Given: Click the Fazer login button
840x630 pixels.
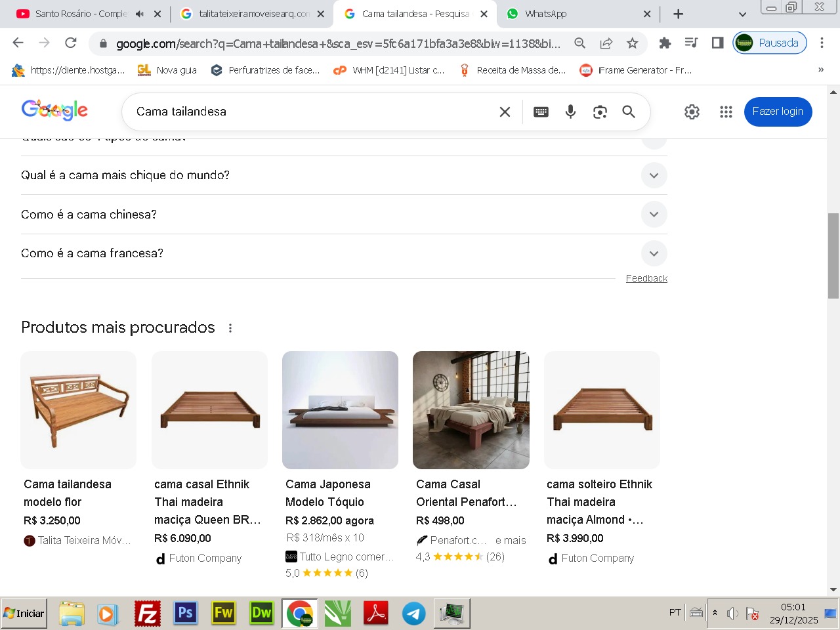Looking at the screenshot, I should [778, 112].
